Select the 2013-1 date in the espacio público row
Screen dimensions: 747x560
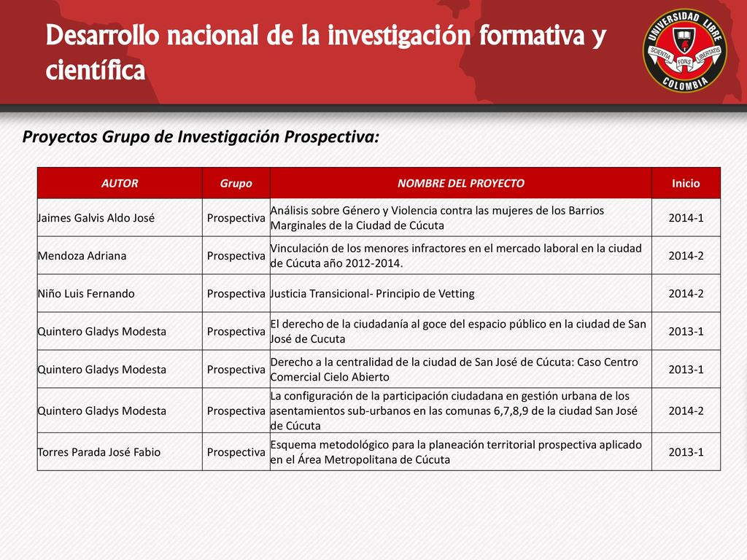point(686,332)
